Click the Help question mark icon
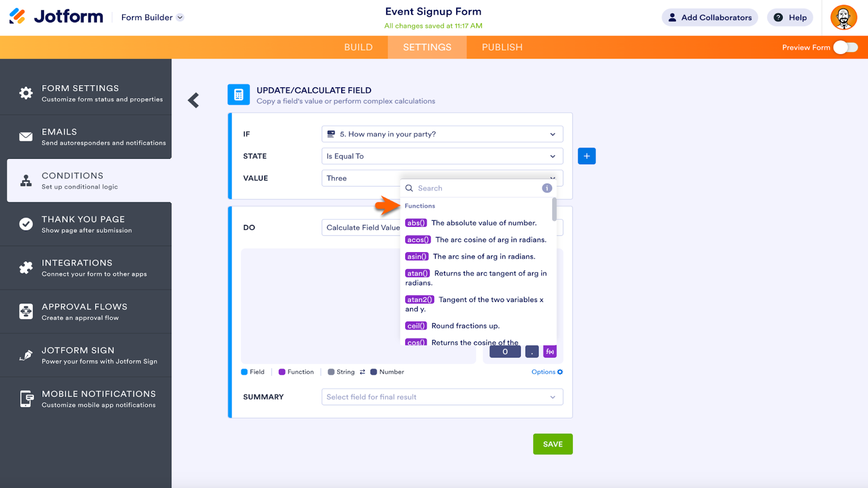This screenshot has width=868, height=488. [778, 17]
